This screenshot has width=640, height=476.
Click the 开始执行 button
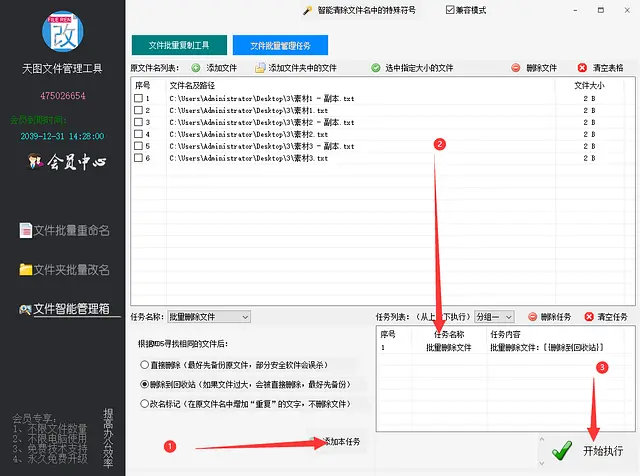[x=603, y=451]
